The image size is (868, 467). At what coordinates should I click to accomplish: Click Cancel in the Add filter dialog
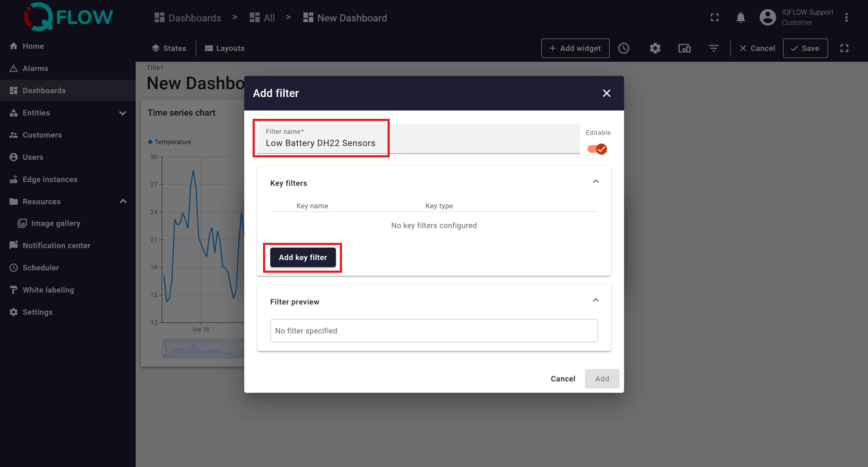coord(562,379)
